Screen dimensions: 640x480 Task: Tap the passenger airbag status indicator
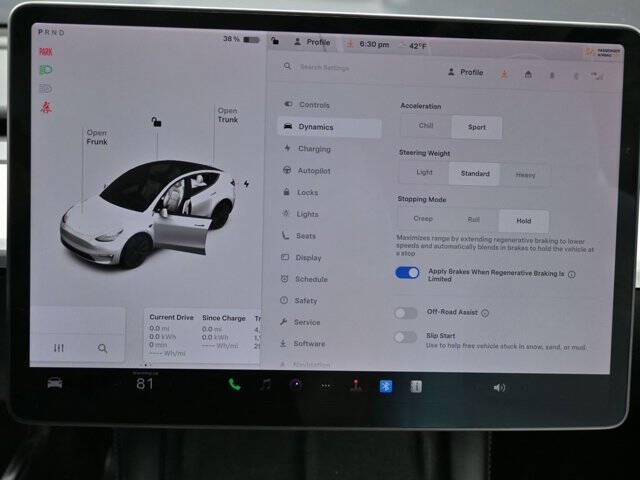603,52
